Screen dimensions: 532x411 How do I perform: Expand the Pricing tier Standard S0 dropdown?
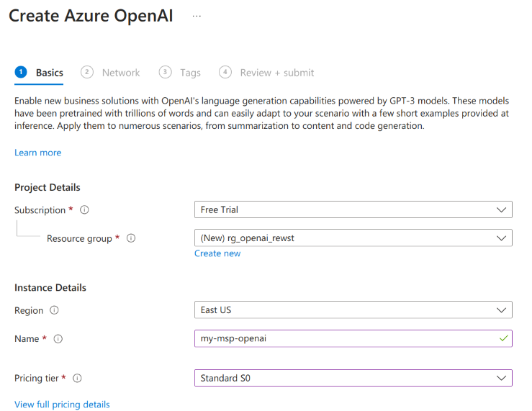click(353, 378)
